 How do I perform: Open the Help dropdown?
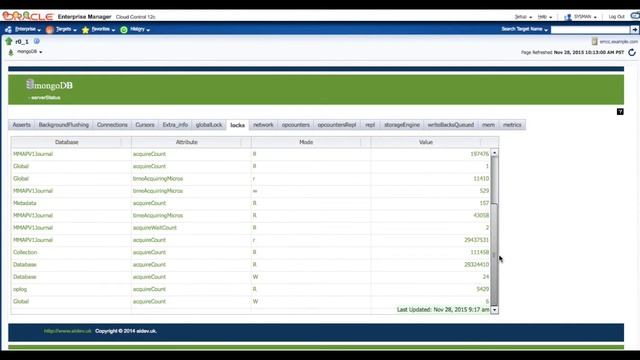[x=545, y=17]
